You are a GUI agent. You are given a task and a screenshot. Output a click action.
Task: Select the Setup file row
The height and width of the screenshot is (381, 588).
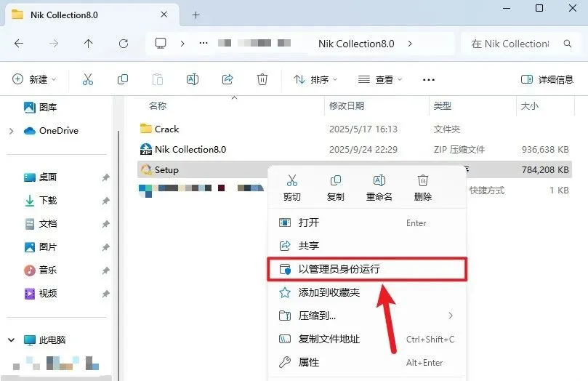(355, 170)
